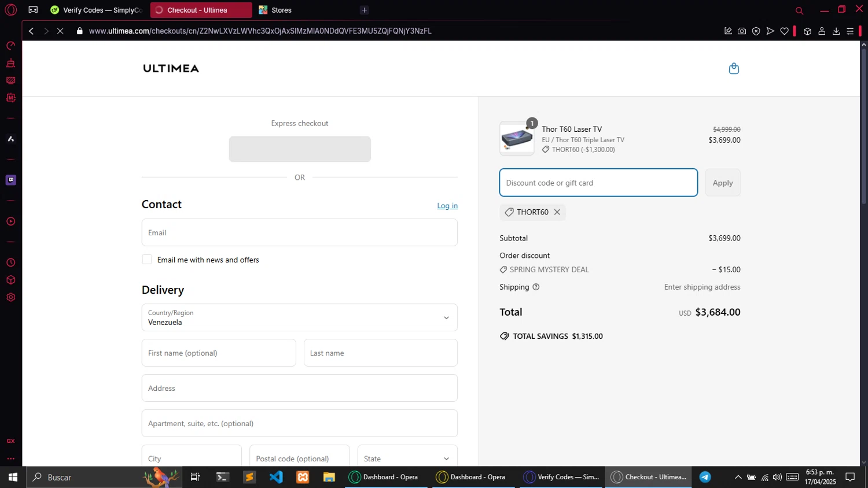Open the profile account icon
The width and height of the screenshot is (868, 488).
pyautogui.click(x=822, y=31)
